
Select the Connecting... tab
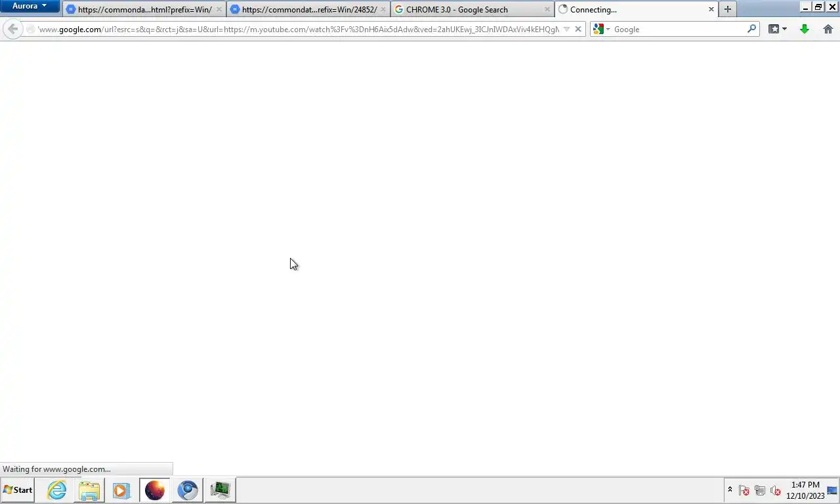click(637, 9)
